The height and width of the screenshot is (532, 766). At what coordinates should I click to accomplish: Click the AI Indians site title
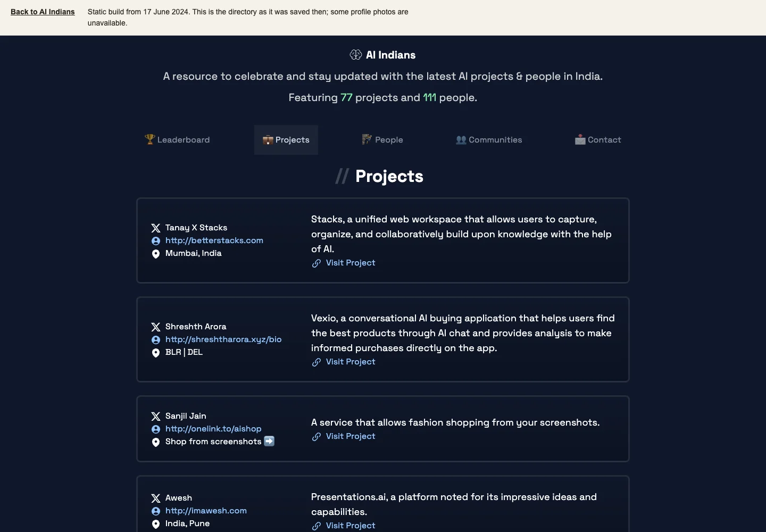391,55
